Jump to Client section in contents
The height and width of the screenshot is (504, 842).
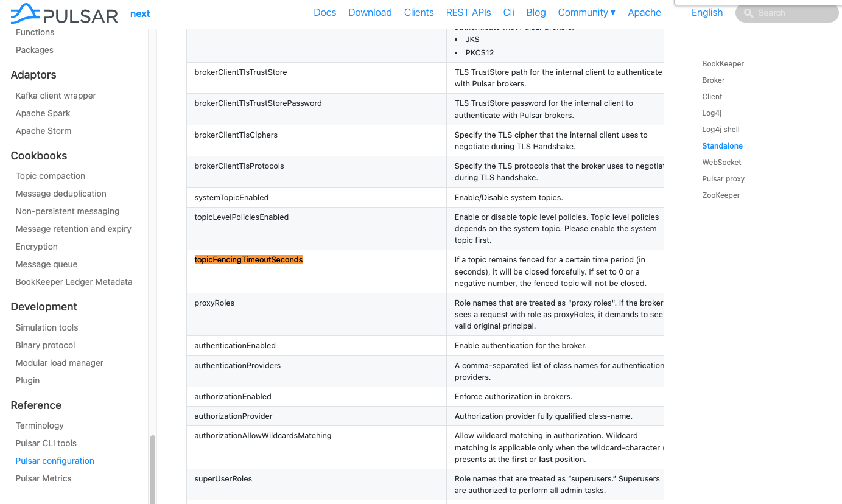click(x=712, y=97)
